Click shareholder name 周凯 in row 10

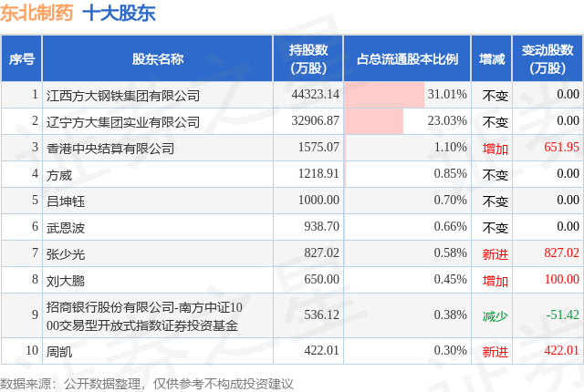tap(58, 352)
